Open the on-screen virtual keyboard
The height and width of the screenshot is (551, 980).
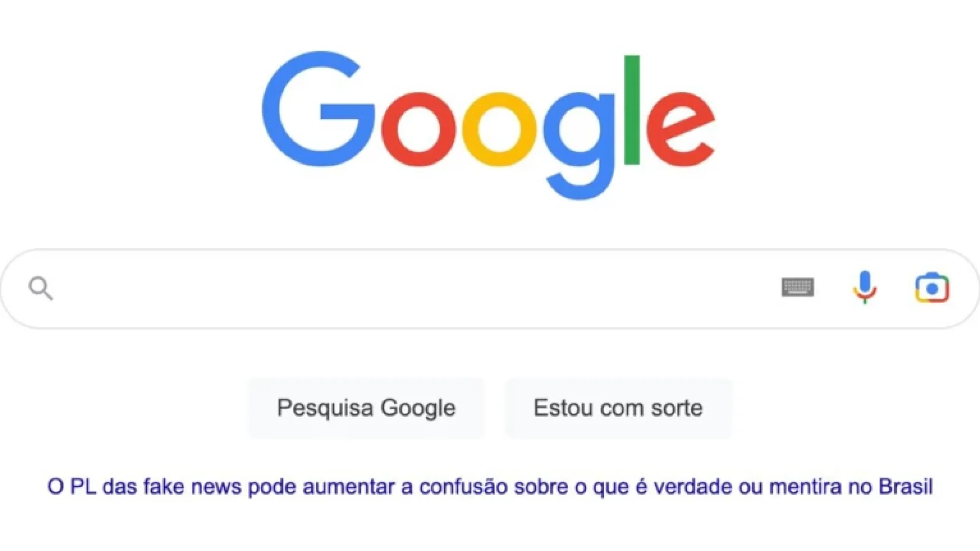click(798, 287)
